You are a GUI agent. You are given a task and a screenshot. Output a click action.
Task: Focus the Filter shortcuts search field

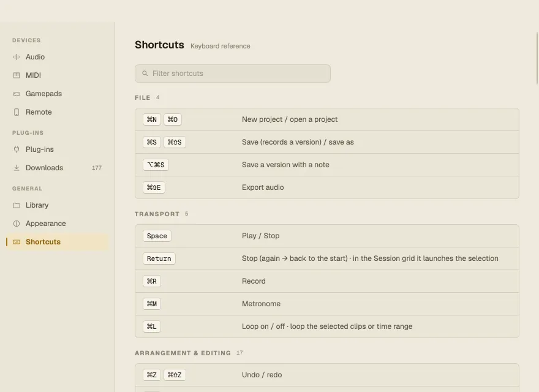233,73
